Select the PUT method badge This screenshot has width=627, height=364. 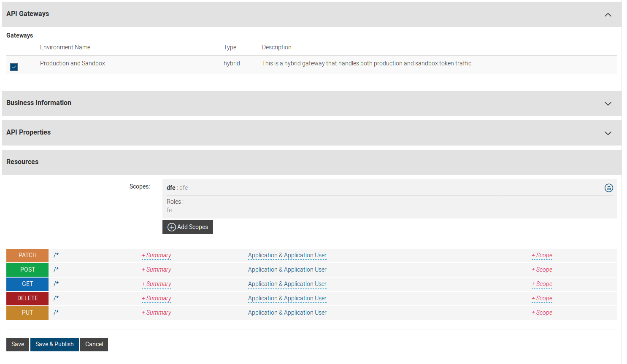coord(27,312)
